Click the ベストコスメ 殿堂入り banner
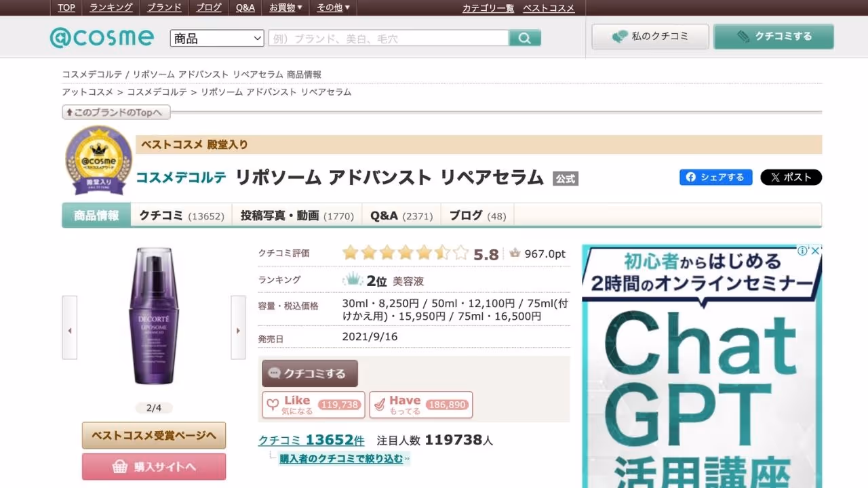 coord(479,144)
